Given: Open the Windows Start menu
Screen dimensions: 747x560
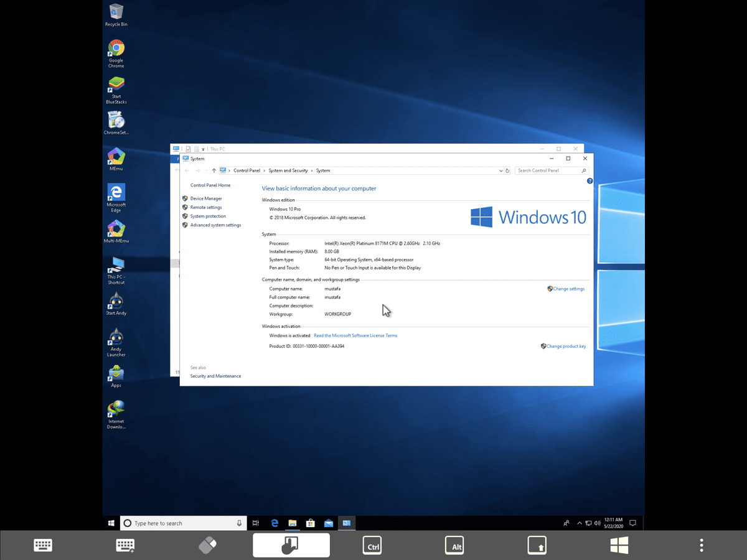Looking at the screenshot, I should tap(111, 523).
